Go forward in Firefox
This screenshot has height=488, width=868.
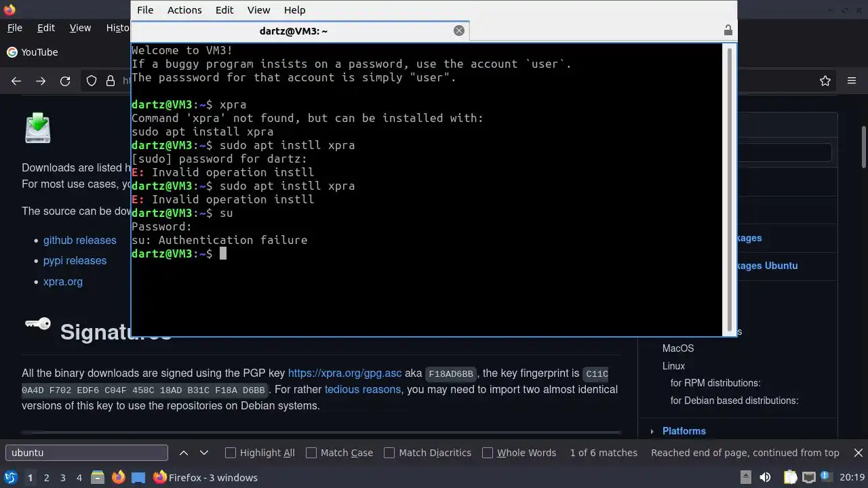tap(41, 81)
